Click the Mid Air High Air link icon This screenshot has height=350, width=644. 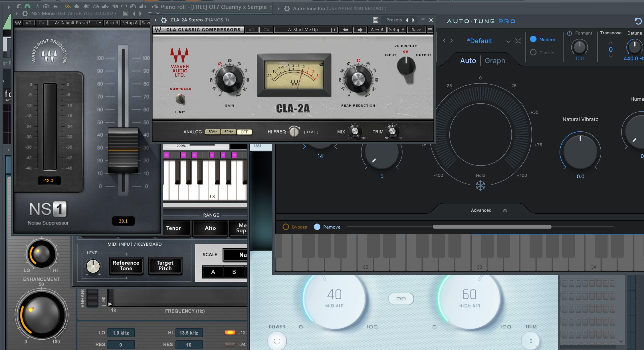pyautogui.click(x=401, y=299)
